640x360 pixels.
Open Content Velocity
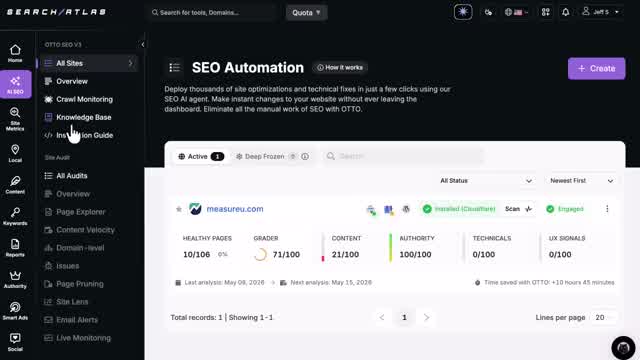coord(85,230)
